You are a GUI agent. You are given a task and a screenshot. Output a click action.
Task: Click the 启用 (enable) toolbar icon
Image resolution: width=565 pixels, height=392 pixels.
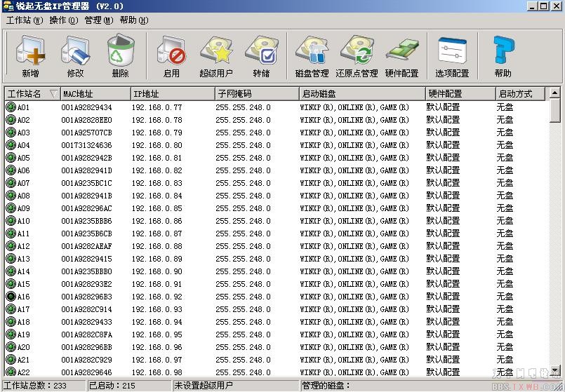171,51
